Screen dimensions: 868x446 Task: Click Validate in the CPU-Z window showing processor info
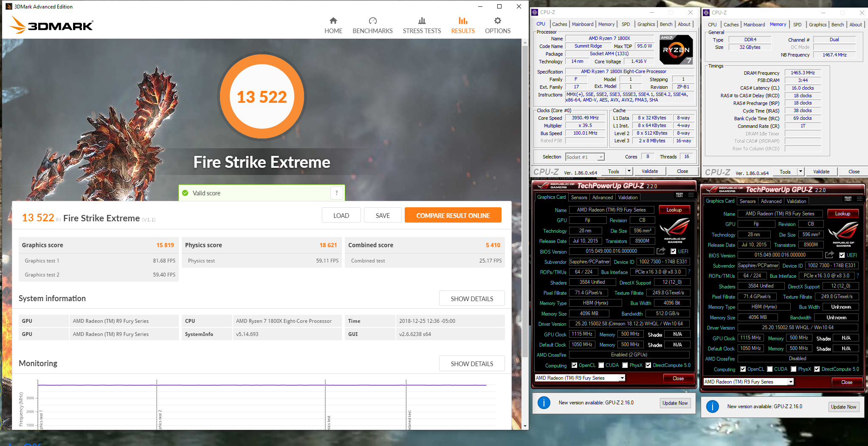pos(649,171)
